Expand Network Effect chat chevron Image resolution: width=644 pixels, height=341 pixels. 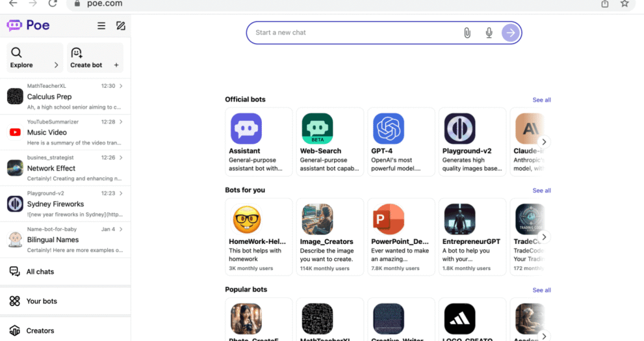coord(121,157)
